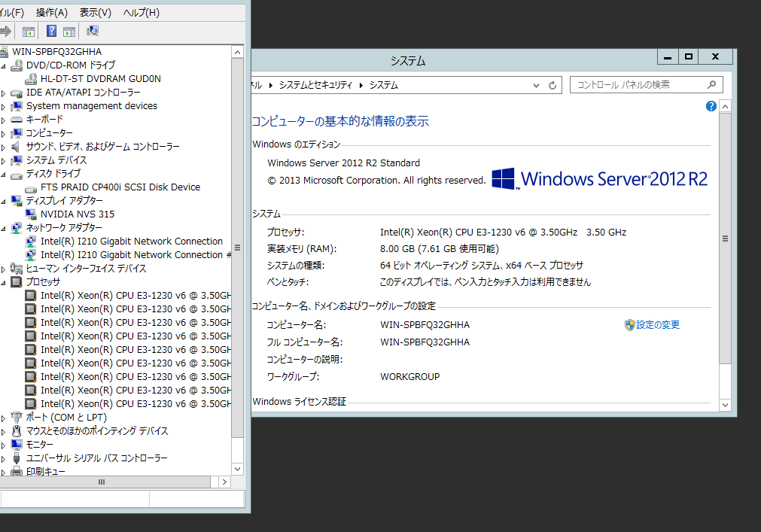Open the address bar history dropdown
This screenshot has width=761, height=532.
tap(536, 85)
